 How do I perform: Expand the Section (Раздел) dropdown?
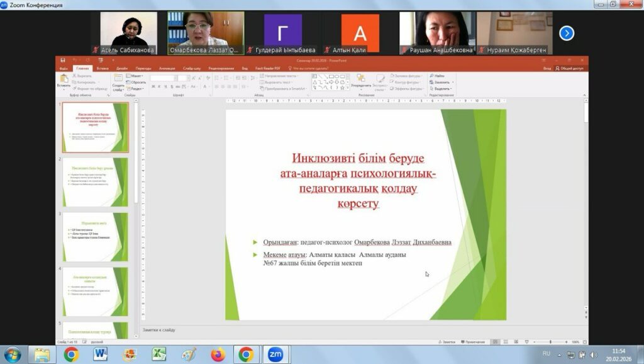click(136, 89)
